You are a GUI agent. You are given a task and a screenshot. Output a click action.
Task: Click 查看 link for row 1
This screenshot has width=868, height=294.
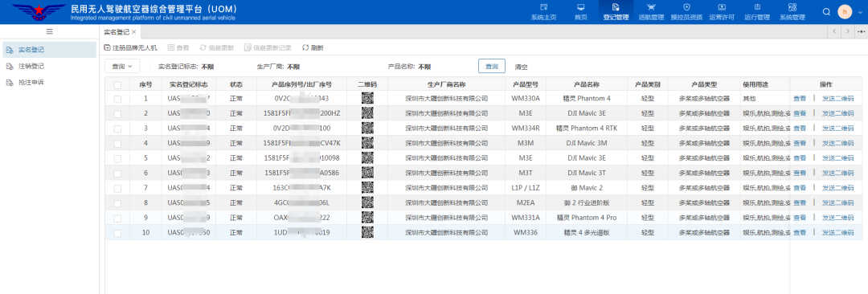pyautogui.click(x=800, y=99)
